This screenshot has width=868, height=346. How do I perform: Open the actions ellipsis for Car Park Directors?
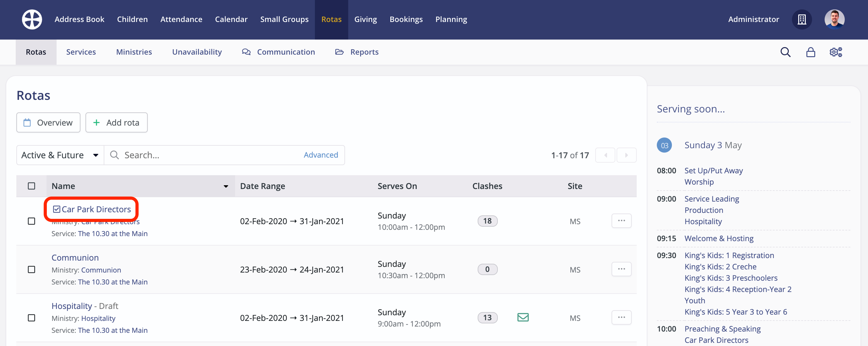(x=622, y=221)
